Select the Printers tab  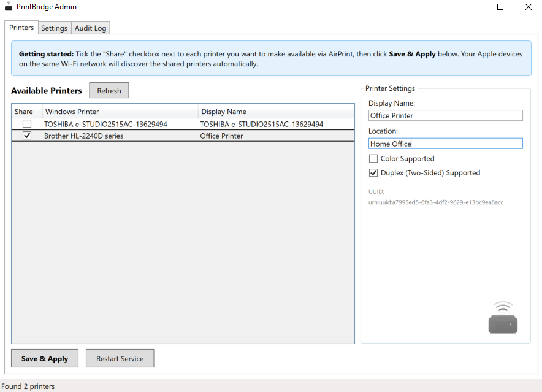[x=21, y=27]
